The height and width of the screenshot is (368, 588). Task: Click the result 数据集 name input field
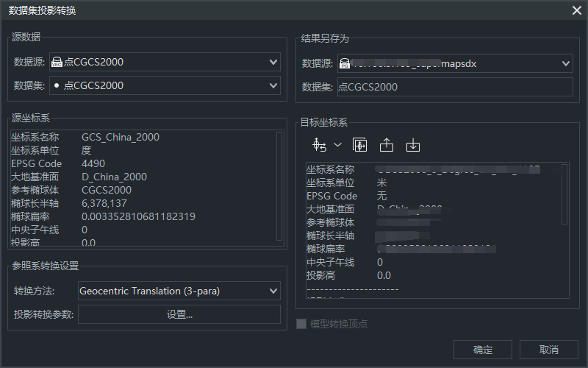(454, 87)
